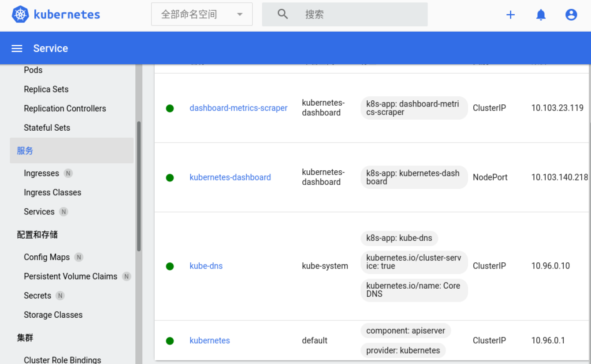Open the kubernetes service link
591x364 pixels.
coord(210,340)
